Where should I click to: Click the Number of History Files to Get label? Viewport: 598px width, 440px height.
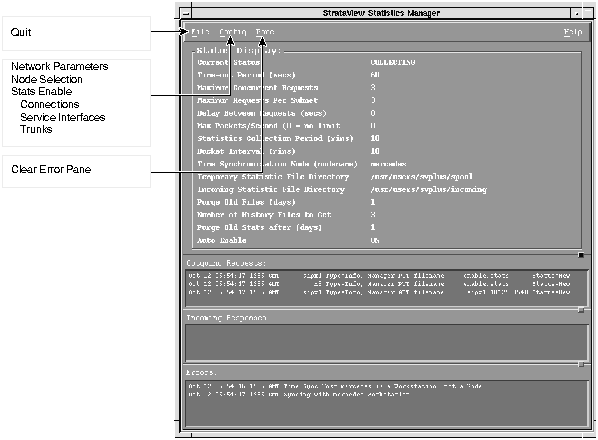coord(264,215)
